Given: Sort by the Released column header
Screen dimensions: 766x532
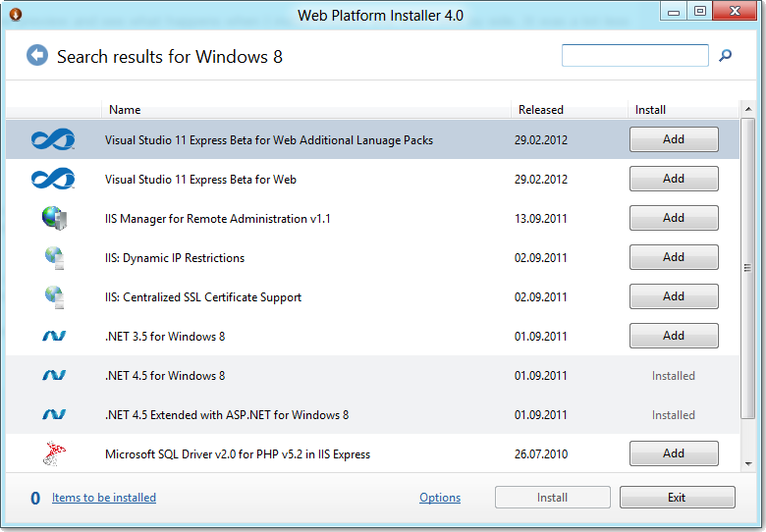Looking at the screenshot, I should (570, 110).
